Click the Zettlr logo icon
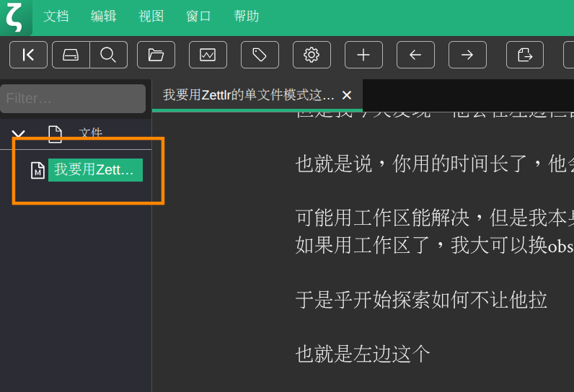The height and width of the screenshot is (392, 574). pos(16,17)
